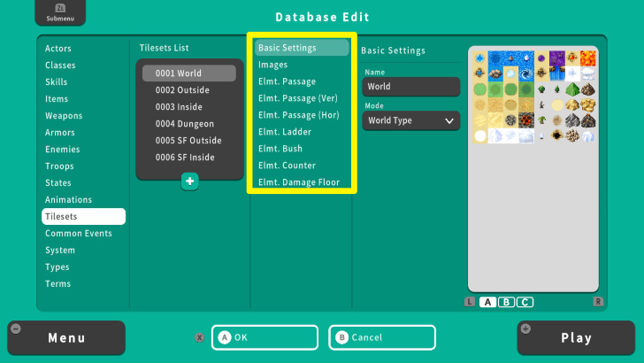Go to Items category
Viewport: 644px width, 363px height.
click(x=57, y=99)
